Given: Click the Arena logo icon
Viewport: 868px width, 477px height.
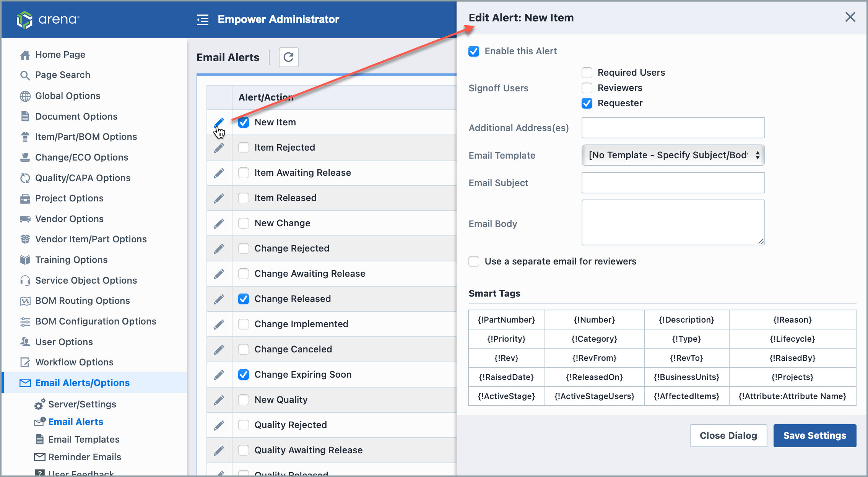Looking at the screenshot, I should (x=24, y=19).
